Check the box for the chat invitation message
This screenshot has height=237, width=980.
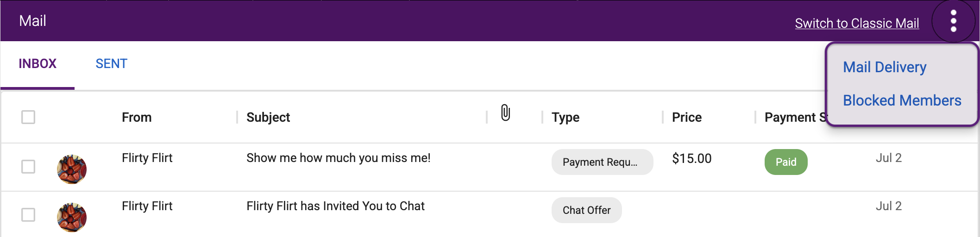[x=28, y=215]
